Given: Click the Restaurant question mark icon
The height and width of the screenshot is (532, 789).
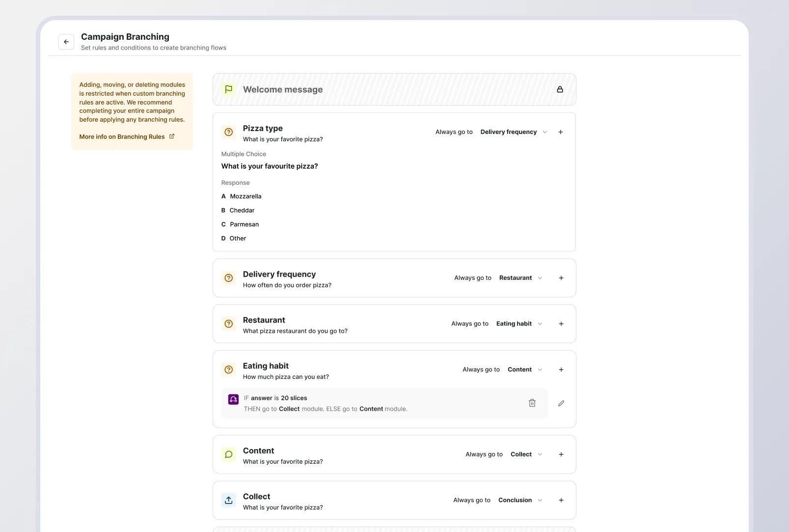Looking at the screenshot, I should (x=228, y=323).
